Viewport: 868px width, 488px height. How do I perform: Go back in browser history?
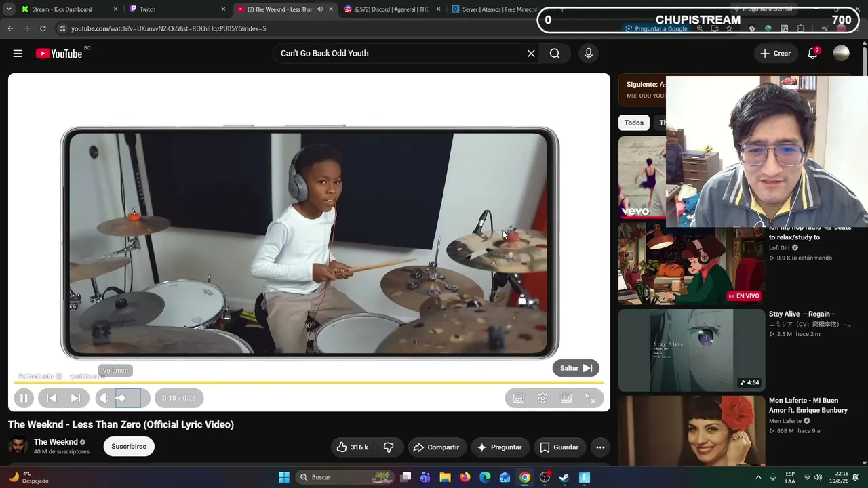click(x=10, y=28)
